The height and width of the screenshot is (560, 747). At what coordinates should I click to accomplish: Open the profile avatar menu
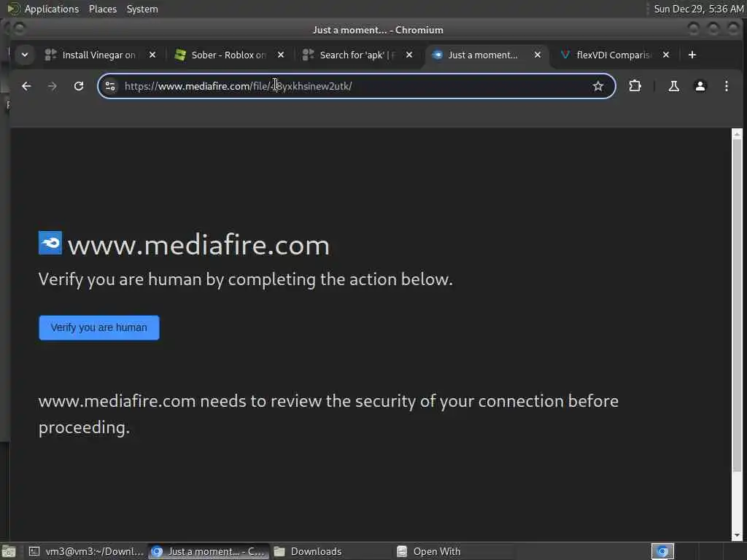[700, 86]
